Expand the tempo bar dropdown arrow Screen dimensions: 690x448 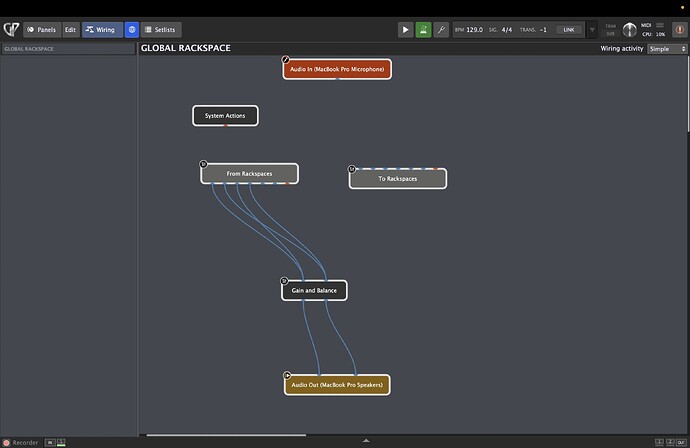coord(592,29)
